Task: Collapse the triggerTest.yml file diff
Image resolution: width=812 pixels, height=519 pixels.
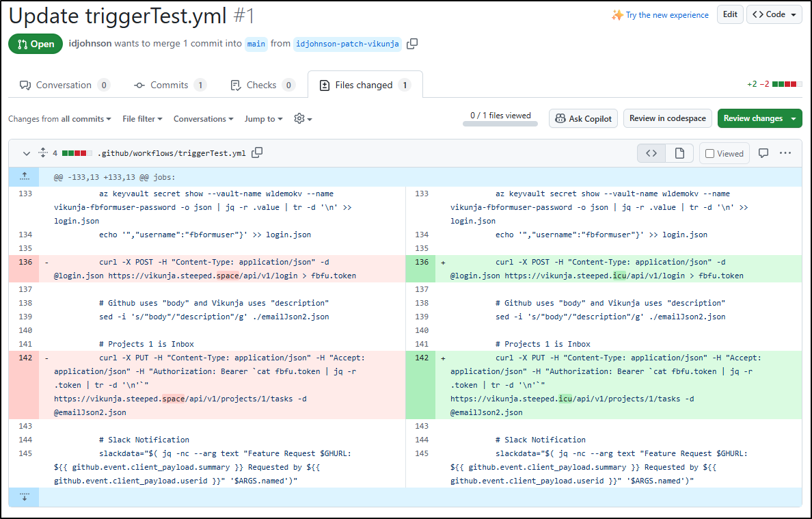Action: coord(27,153)
